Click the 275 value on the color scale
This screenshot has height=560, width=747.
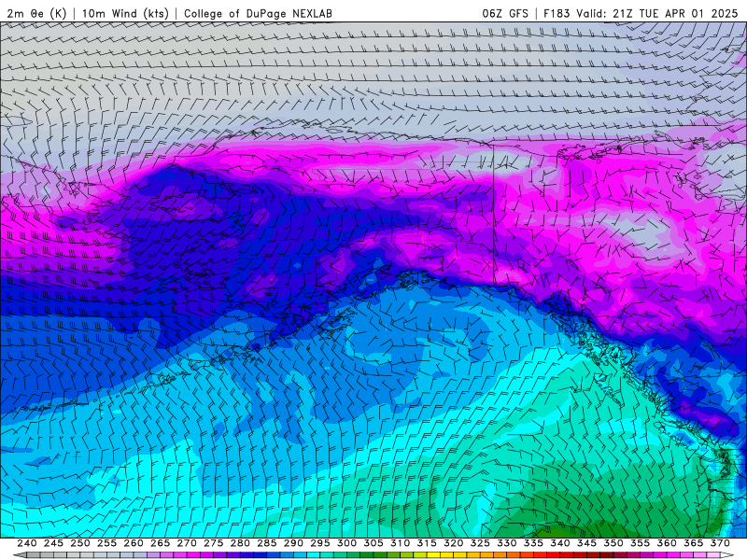tap(214, 543)
